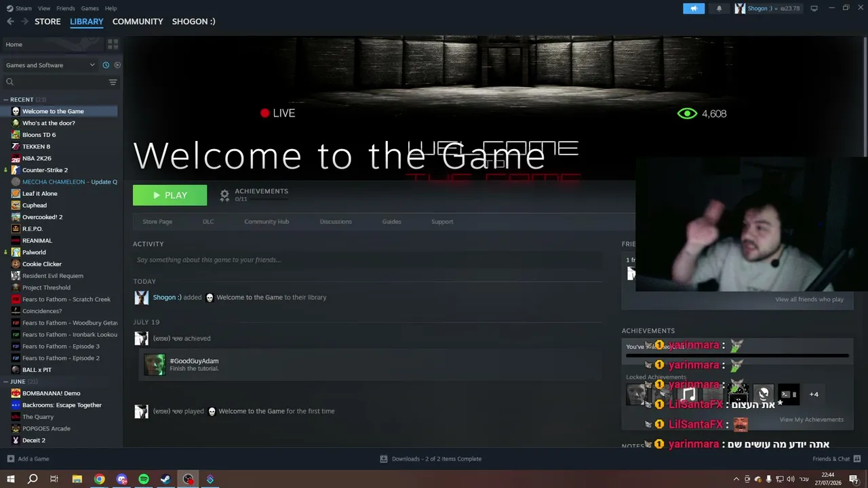Click the plus icon for Add a Game

tap(10, 459)
